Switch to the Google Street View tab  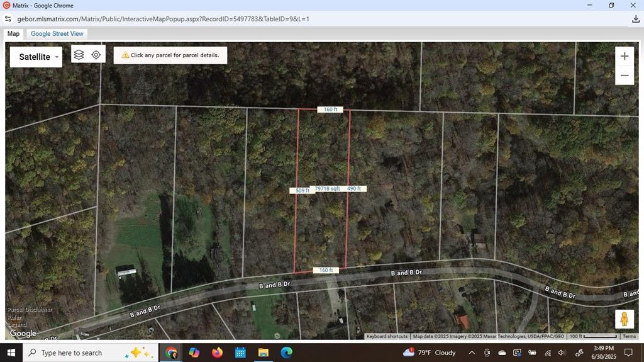point(57,33)
